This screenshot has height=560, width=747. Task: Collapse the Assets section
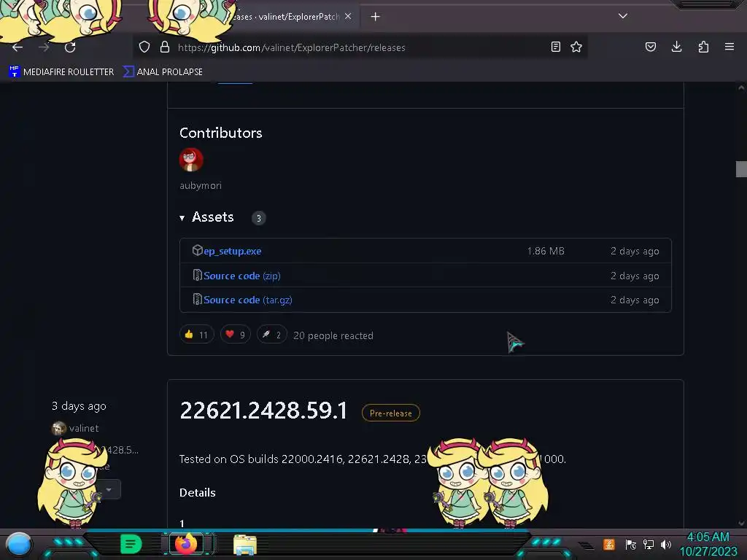click(x=207, y=217)
